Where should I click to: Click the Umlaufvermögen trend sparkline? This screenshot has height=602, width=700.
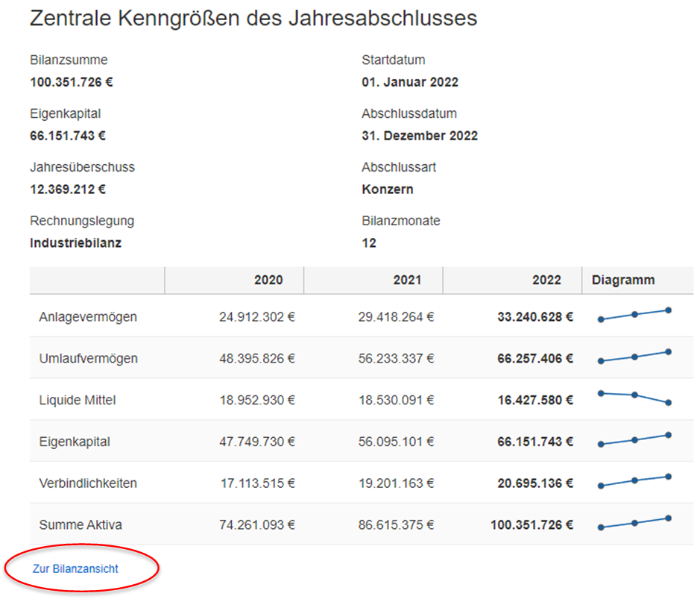tap(634, 357)
